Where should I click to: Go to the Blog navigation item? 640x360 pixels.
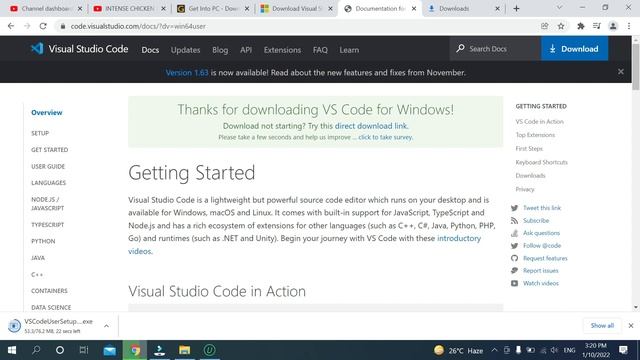coord(220,50)
